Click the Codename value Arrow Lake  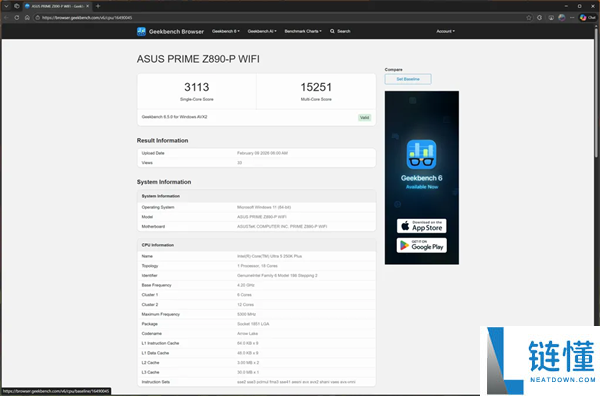click(x=247, y=334)
